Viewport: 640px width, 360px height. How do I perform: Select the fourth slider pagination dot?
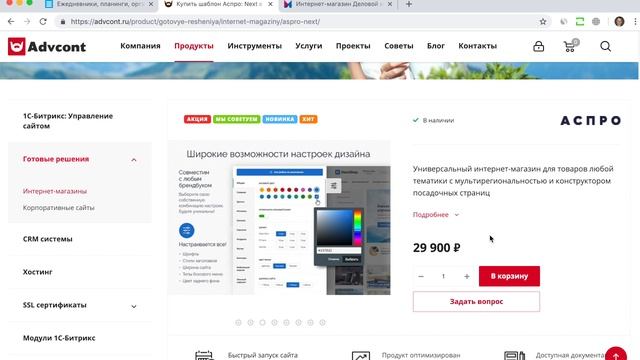pyautogui.click(x=274, y=322)
